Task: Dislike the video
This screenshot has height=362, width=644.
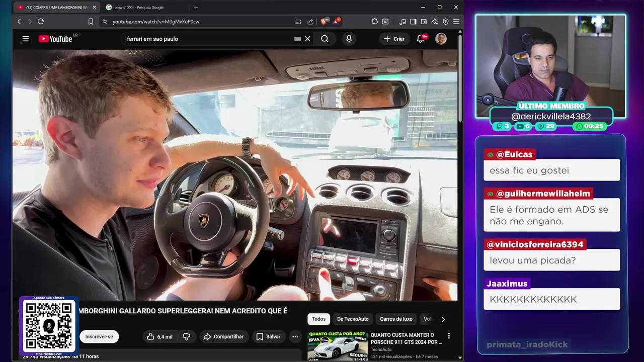Action: pos(186,337)
